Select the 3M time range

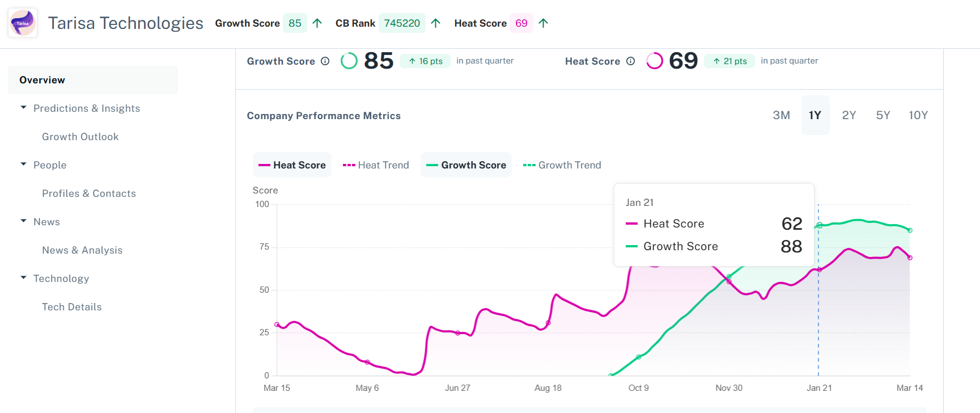pyautogui.click(x=781, y=115)
